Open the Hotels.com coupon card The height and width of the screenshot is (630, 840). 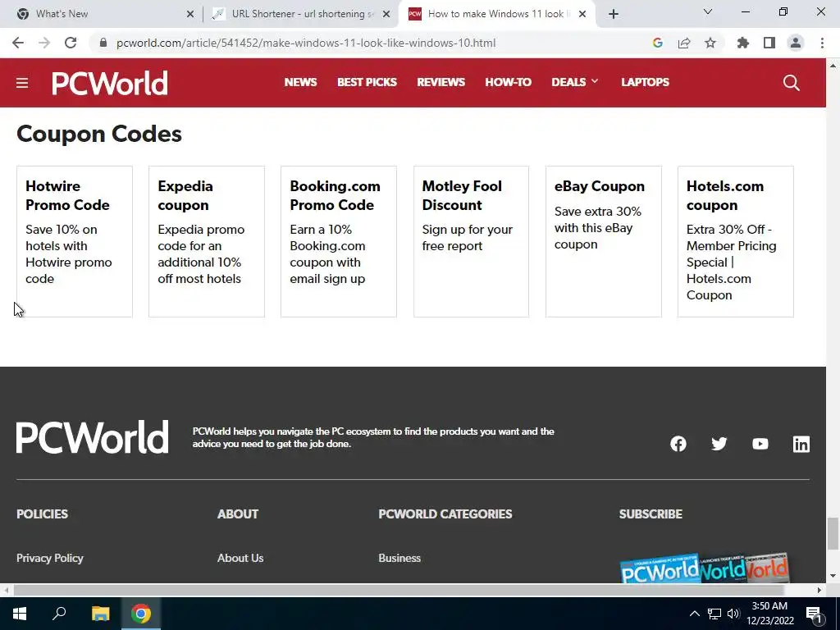(736, 242)
